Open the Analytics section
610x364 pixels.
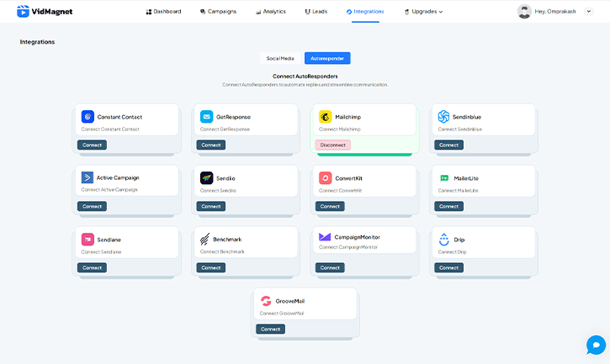point(271,11)
